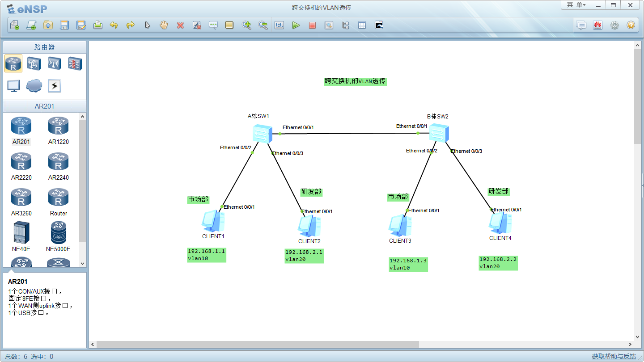Open the settings gear
This screenshot has height=362, width=644.
click(614, 25)
